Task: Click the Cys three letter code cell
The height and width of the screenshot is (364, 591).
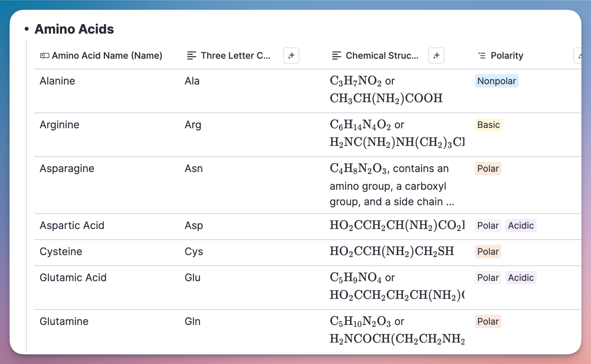Action: click(194, 251)
